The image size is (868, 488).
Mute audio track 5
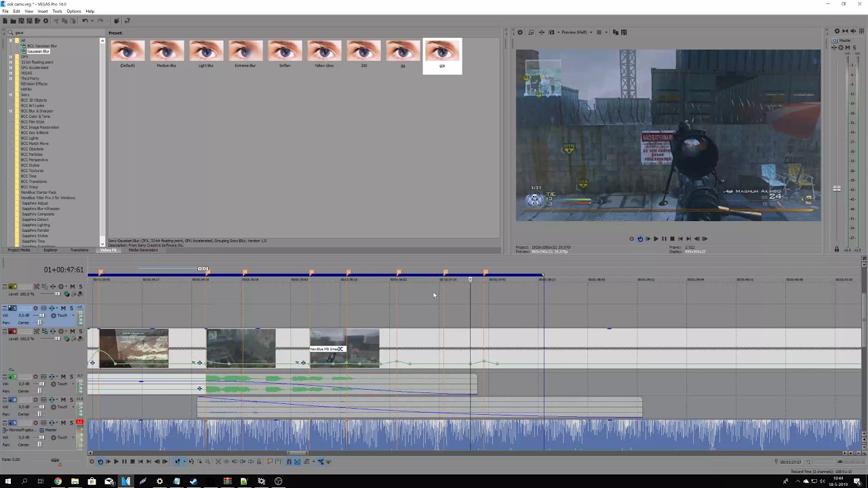coord(64,308)
